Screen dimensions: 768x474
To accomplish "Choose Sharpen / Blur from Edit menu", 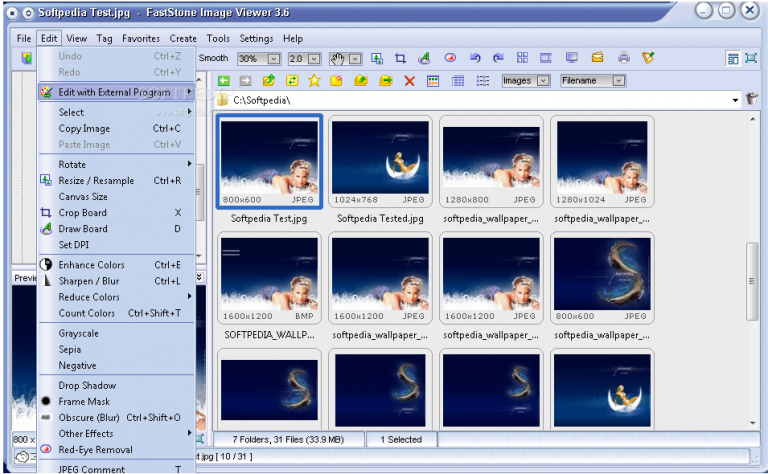I will coord(89,281).
